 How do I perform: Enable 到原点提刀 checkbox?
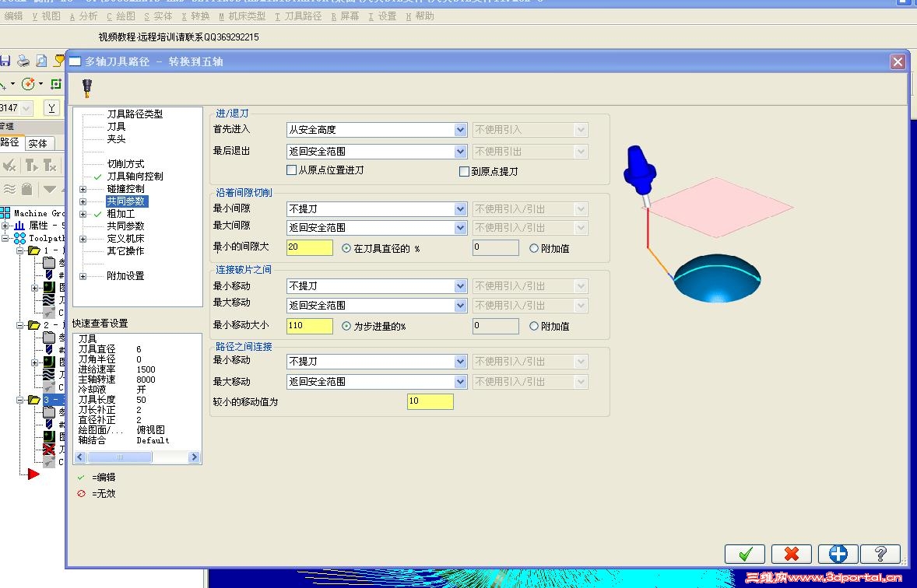coord(465,172)
